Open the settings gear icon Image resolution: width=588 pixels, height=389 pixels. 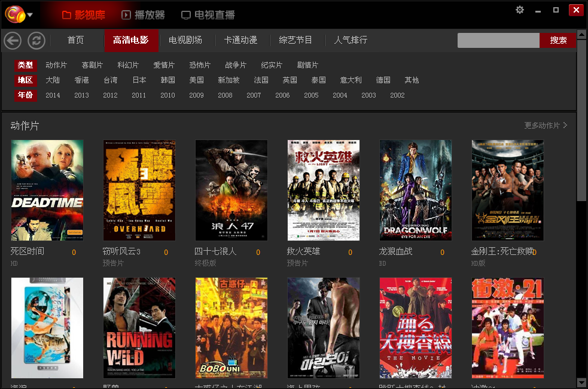520,10
